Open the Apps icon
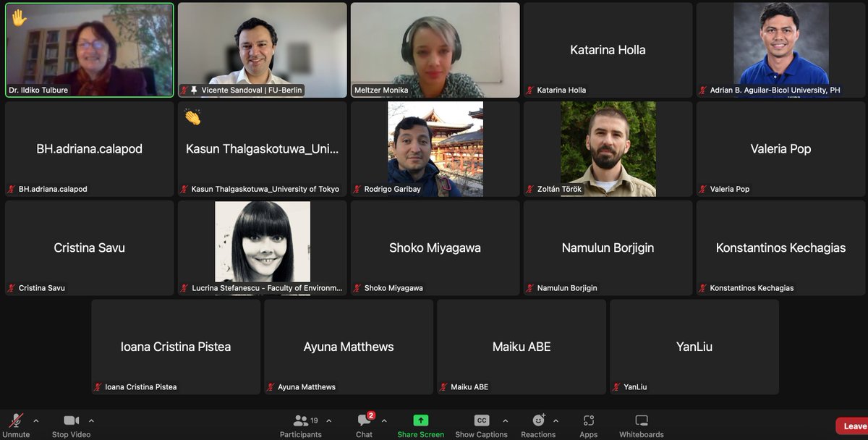 pos(589,420)
